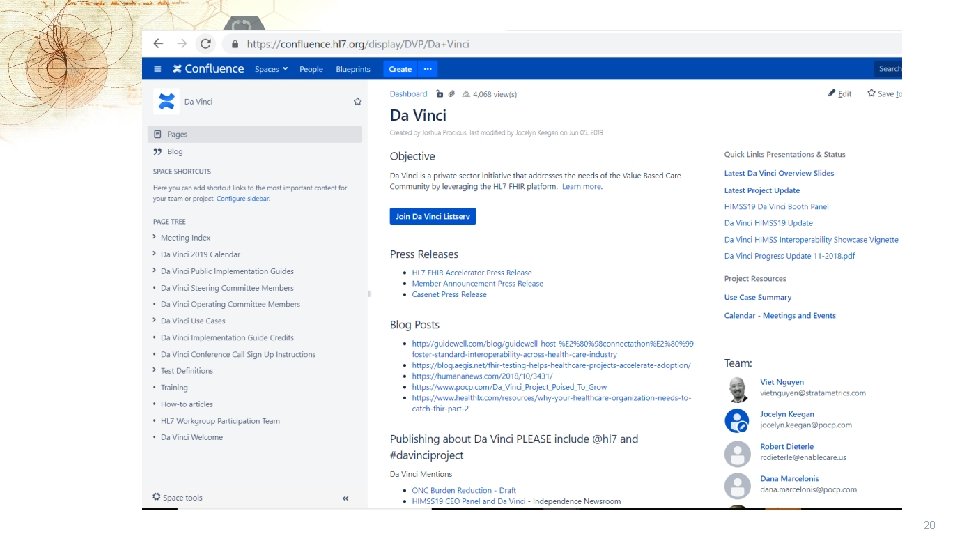Open the Da Vinci Welcome page
Screen dimensions: 960x540
tap(192, 437)
